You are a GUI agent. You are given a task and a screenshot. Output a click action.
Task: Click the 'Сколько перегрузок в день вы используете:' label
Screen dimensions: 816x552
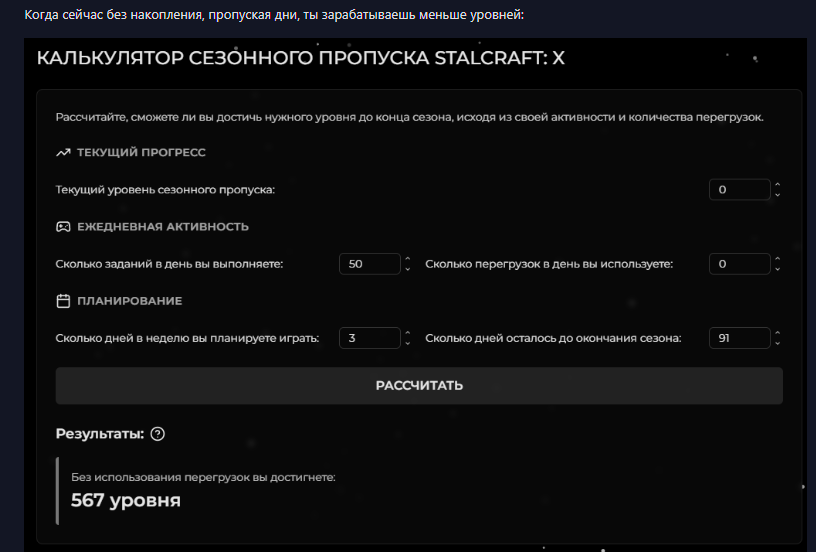549,264
